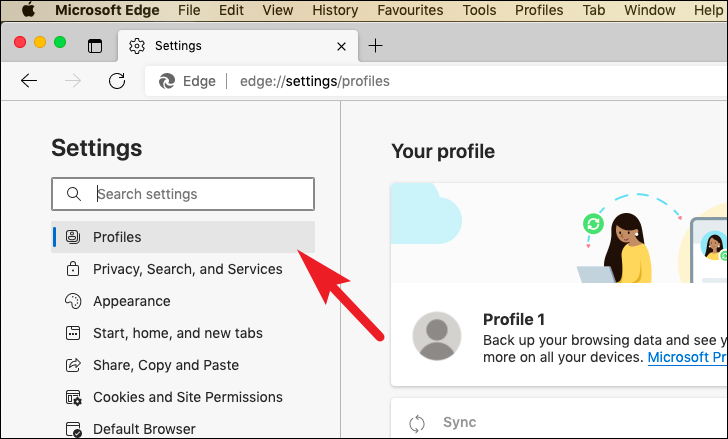Open the File menu
This screenshot has width=728, height=439.
coord(189,10)
